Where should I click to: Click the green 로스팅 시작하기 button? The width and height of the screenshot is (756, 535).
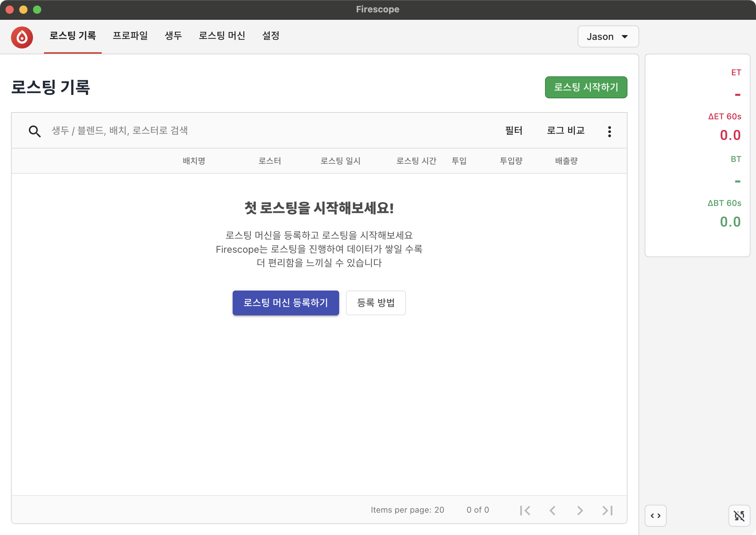(586, 87)
